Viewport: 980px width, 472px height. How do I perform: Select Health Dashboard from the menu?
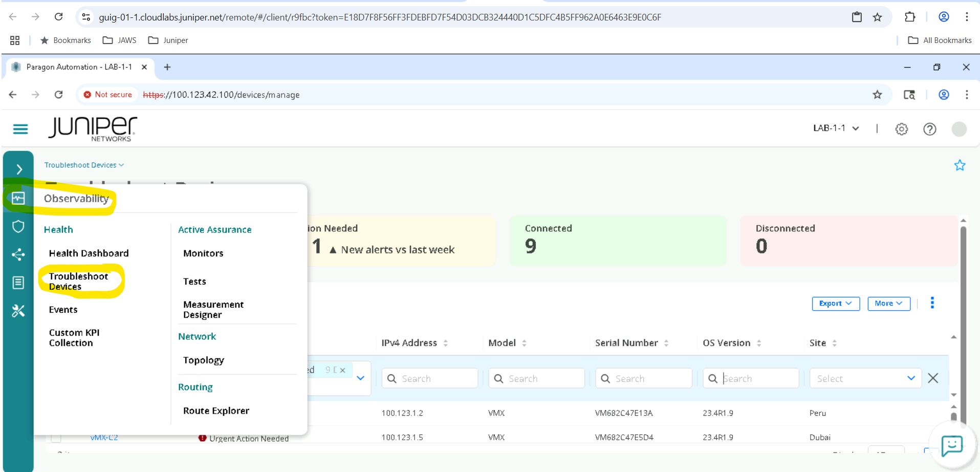coord(89,253)
